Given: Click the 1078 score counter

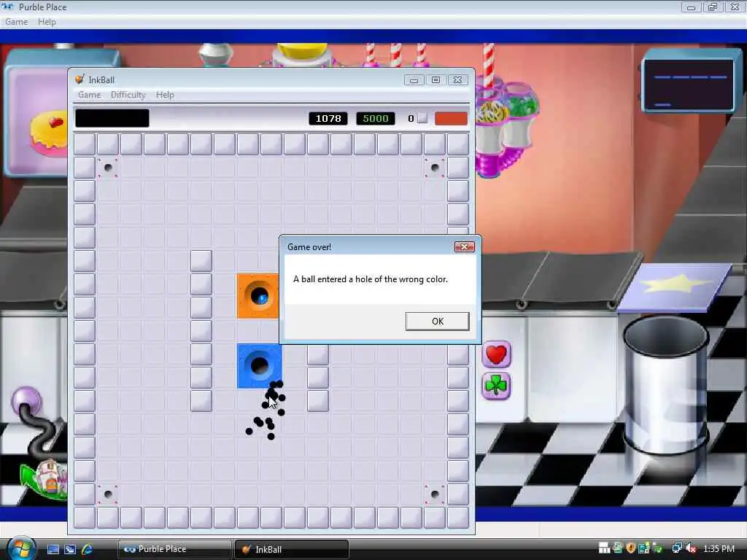Looking at the screenshot, I should coord(328,118).
